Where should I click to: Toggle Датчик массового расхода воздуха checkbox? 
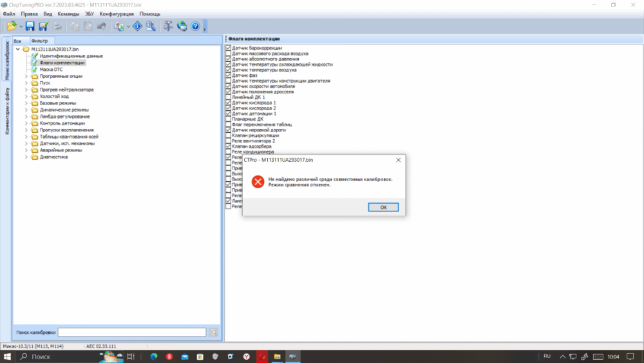click(x=229, y=54)
